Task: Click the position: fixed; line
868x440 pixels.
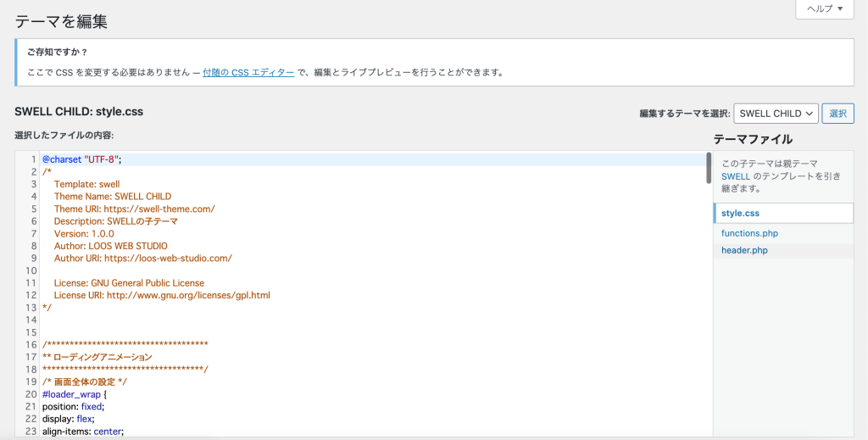Action: [x=73, y=407]
